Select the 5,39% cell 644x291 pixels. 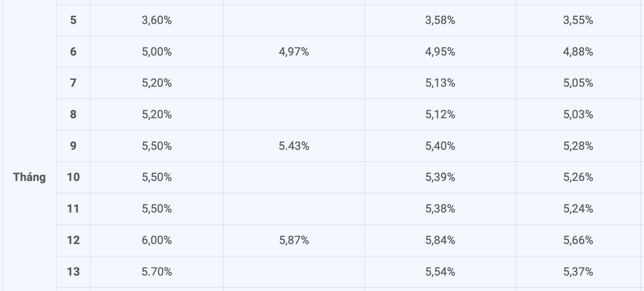pyautogui.click(x=440, y=177)
